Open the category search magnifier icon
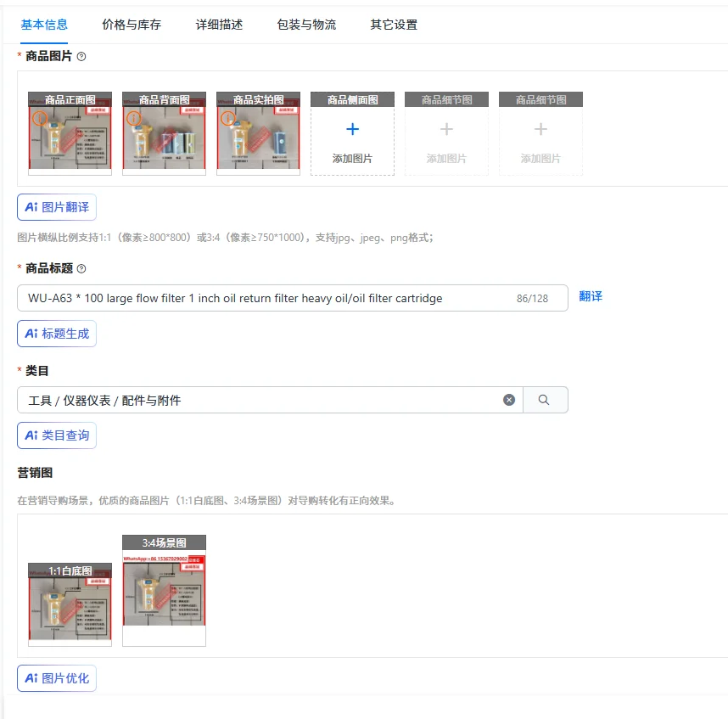The image size is (728, 719). tap(544, 399)
